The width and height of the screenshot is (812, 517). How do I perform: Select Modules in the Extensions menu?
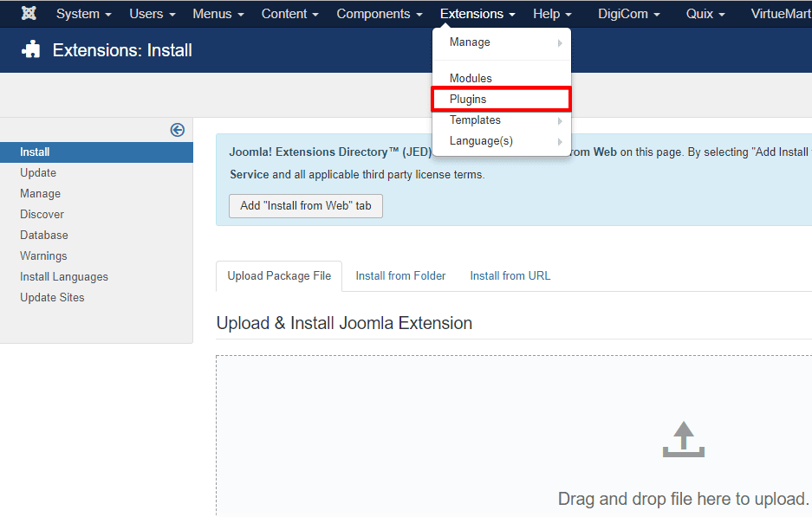501,79
